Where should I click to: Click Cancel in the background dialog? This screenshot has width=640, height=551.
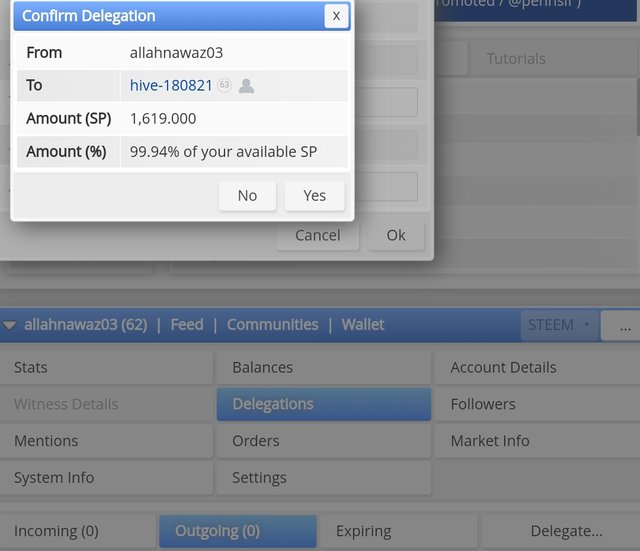point(318,236)
